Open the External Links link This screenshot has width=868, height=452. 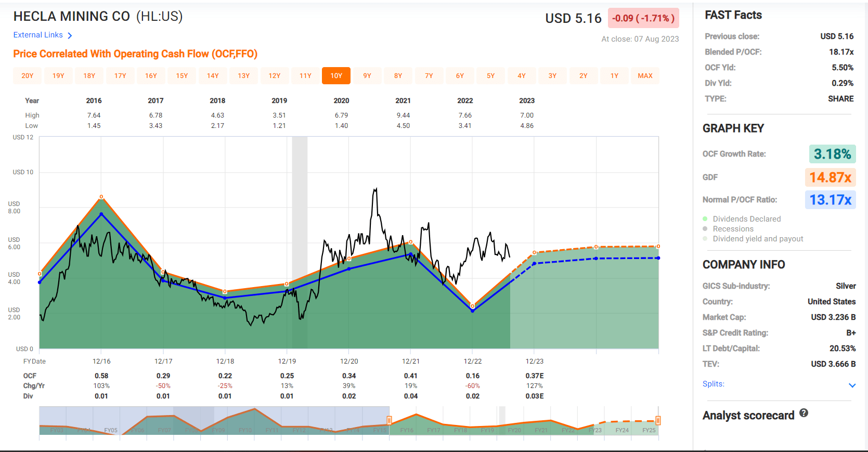(38, 35)
